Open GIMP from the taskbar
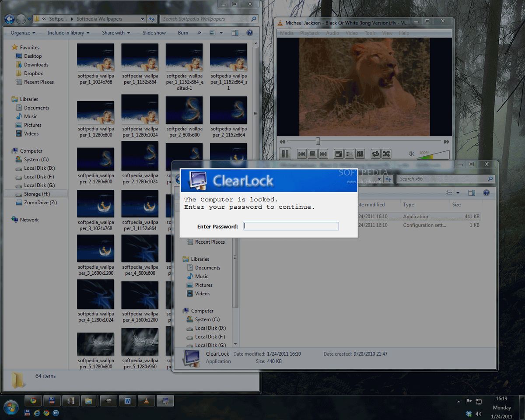Viewport: 525px width, 420px height. 108,400
